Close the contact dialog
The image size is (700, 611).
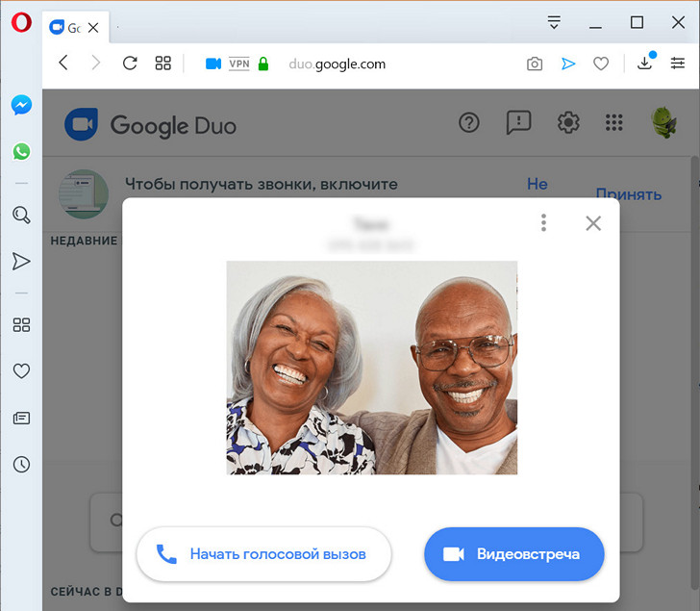[x=593, y=223]
